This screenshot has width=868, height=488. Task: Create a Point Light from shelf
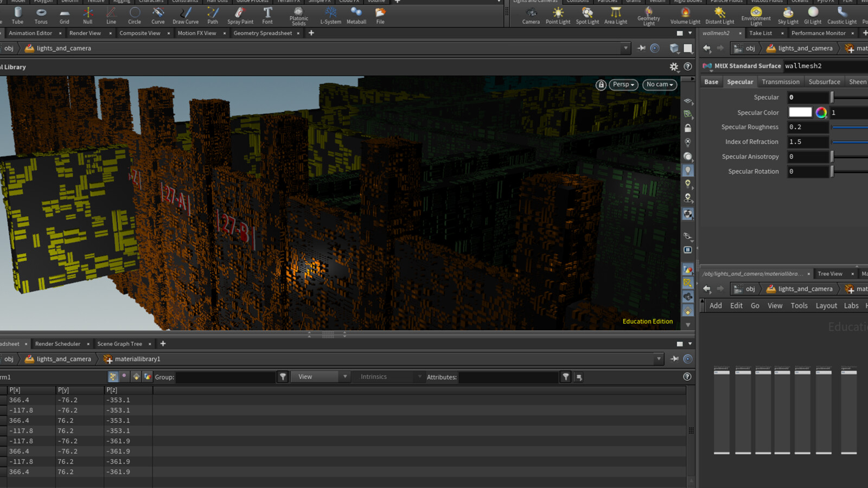point(558,15)
